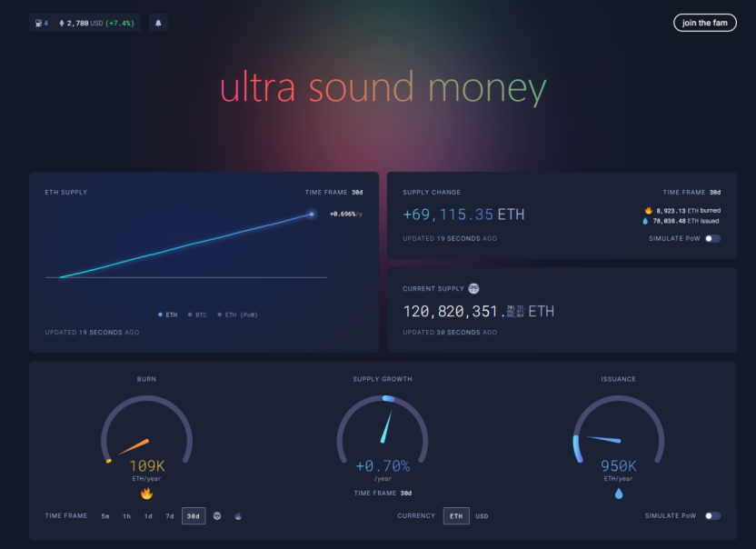756x549 pixels.
Task: Toggle the BTC series in chart legend
Action: click(198, 314)
